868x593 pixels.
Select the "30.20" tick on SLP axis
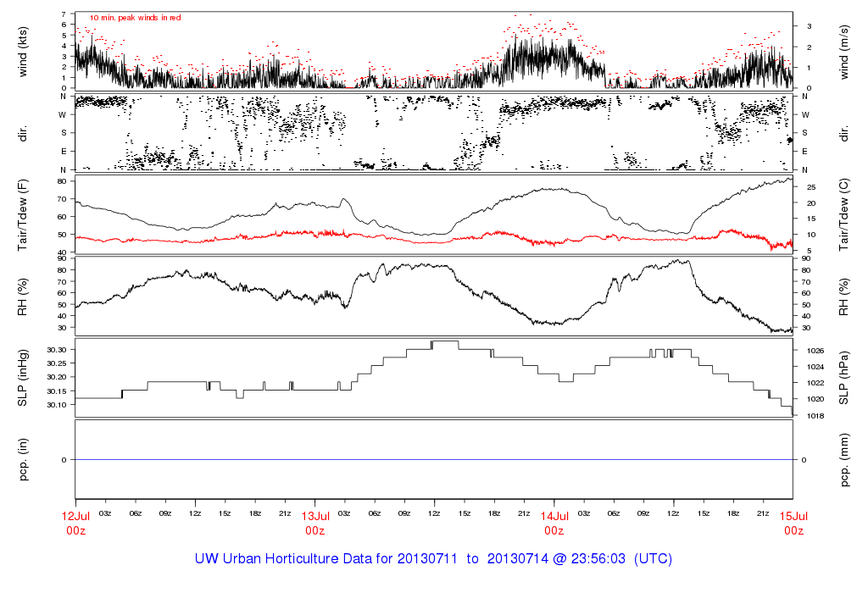coord(57,377)
